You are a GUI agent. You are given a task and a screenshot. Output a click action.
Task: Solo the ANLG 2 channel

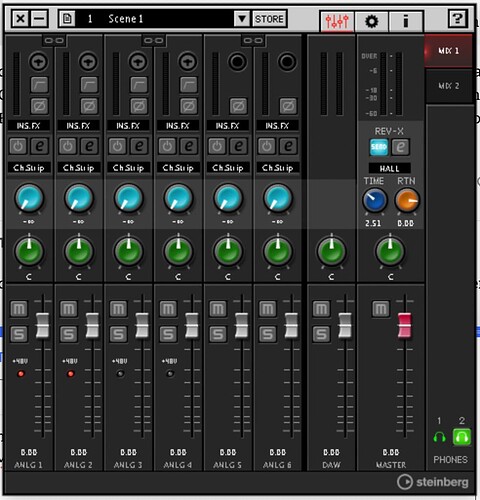tap(69, 334)
